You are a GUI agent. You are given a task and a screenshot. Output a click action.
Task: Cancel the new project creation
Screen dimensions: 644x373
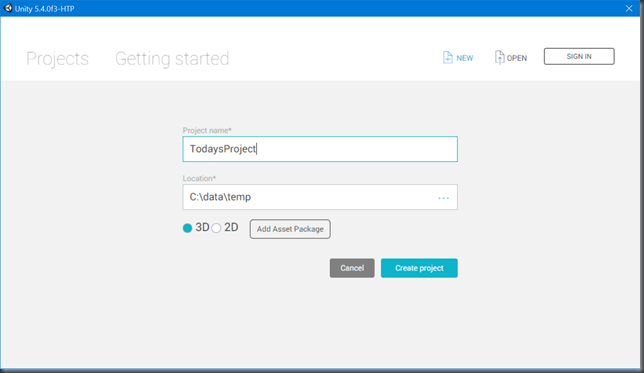coord(352,268)
